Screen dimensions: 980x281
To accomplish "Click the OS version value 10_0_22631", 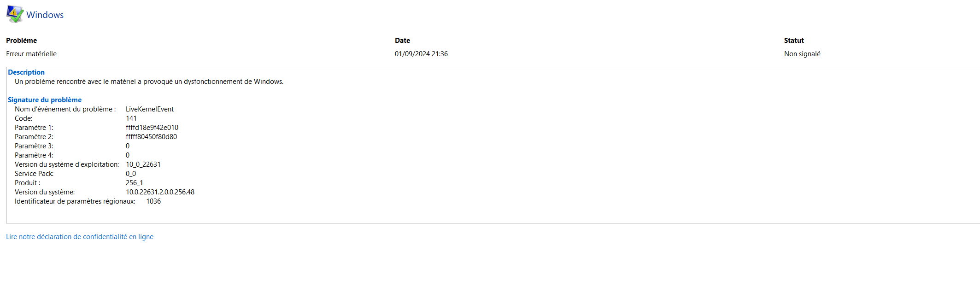I will [x=143, y=164].
